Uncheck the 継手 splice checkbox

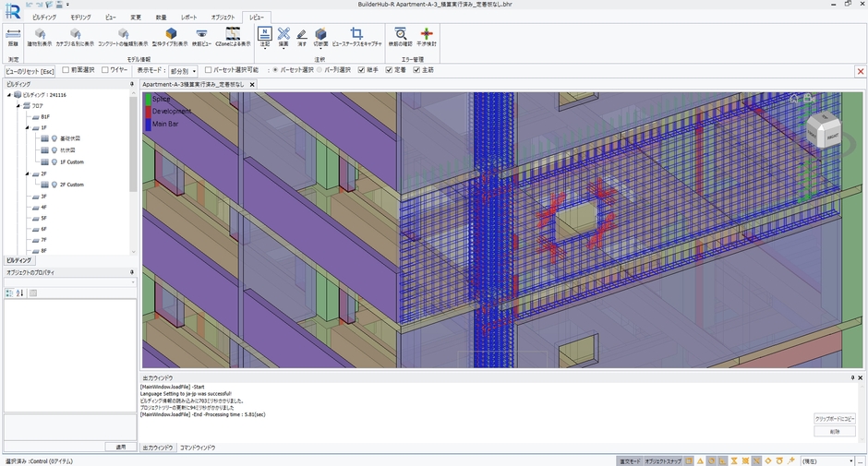pyautogui.click(x=361, y=70)
